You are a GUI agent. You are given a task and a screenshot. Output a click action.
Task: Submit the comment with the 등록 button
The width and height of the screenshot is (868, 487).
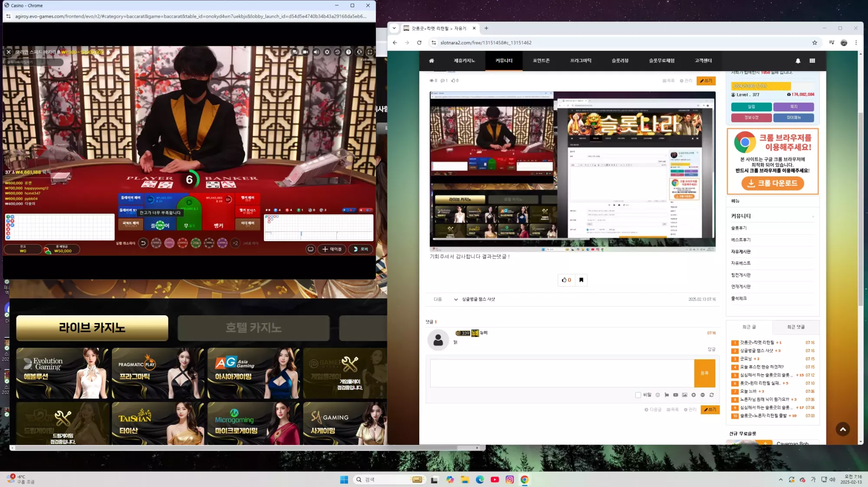point(704,373)
